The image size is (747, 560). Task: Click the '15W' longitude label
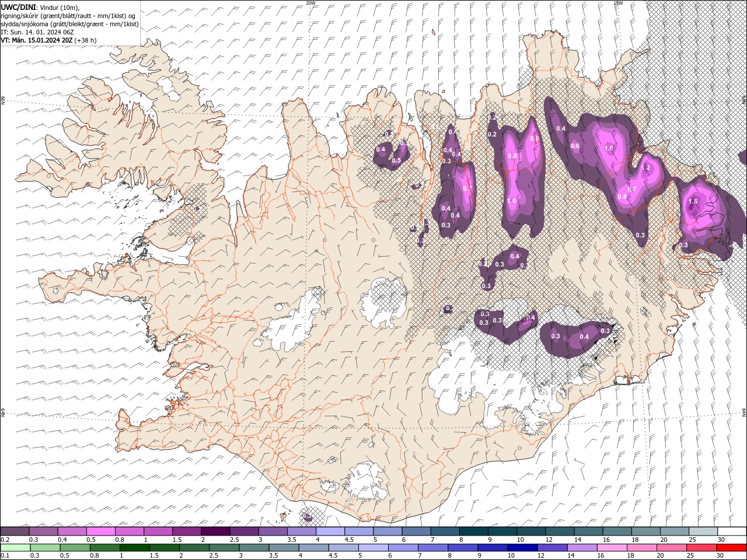click(x=618, y=3)
